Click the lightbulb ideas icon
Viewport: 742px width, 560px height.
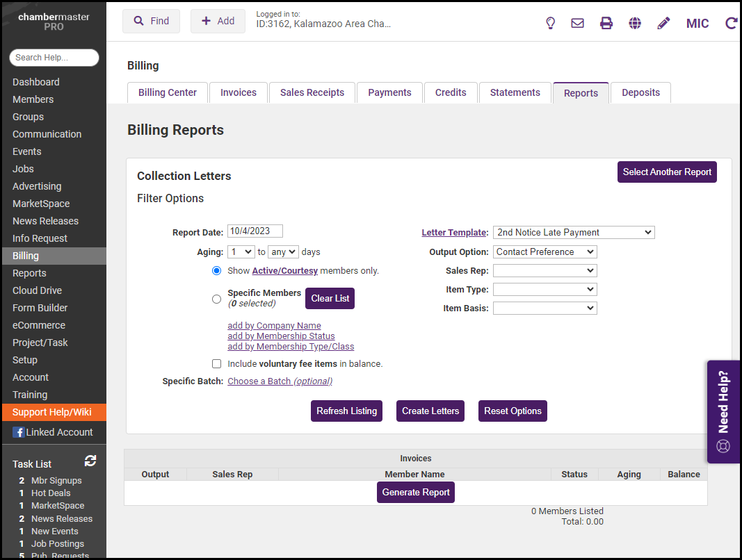click(550, 23)
